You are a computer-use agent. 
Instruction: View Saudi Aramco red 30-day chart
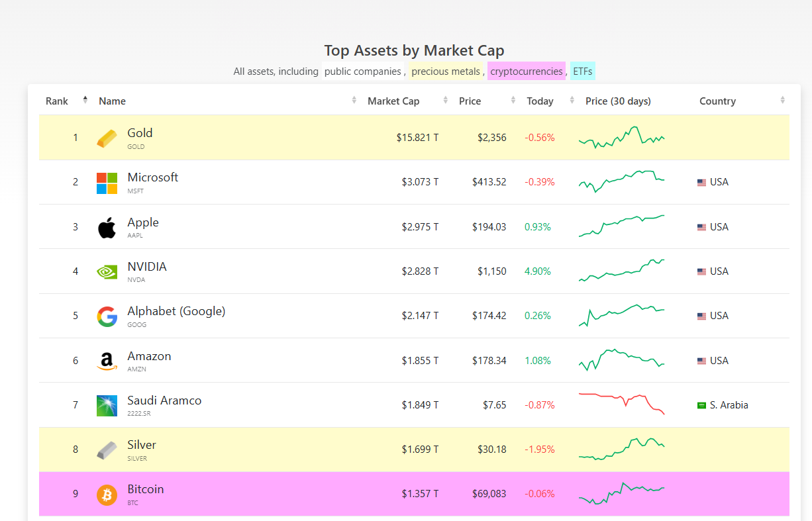621,404
